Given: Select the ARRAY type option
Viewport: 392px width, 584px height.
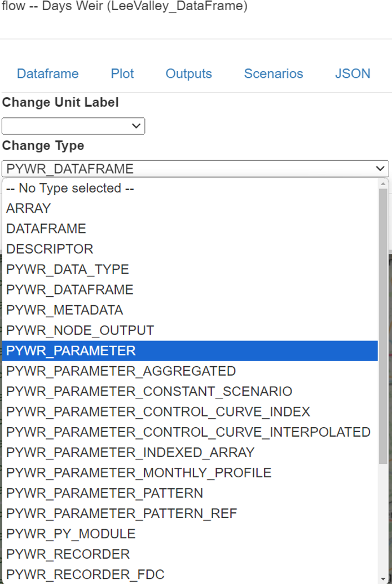Looking at the screenshot, I should click(x=29, y=209).
